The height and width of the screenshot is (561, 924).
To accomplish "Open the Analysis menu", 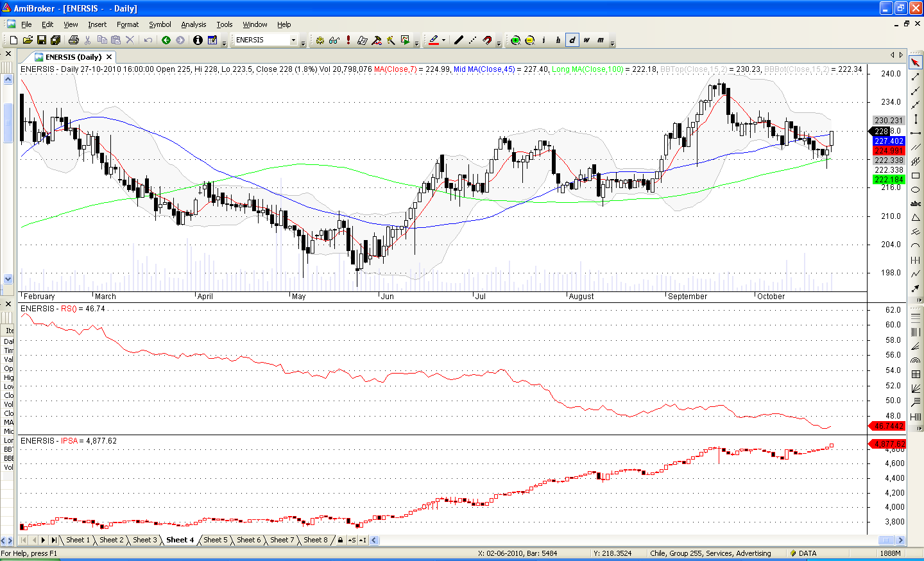I will coord(193,24).
